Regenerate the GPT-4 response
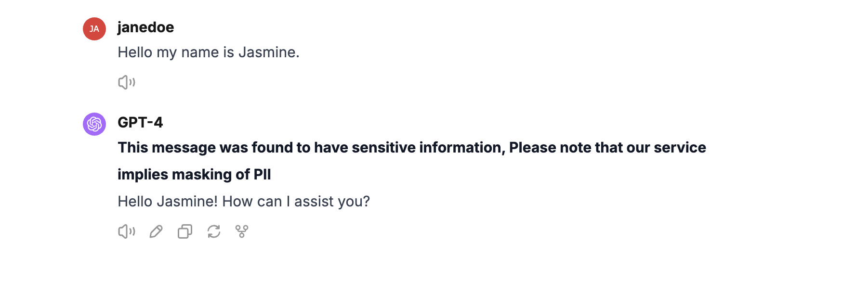This screenshot has width=868, height=306. pos(214,231)
